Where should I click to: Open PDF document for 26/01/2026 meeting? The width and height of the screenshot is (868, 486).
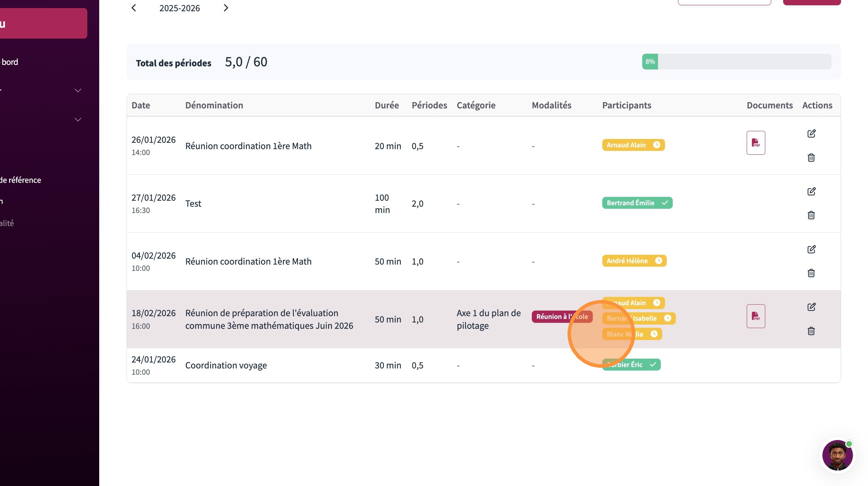(x=755, y=143)
